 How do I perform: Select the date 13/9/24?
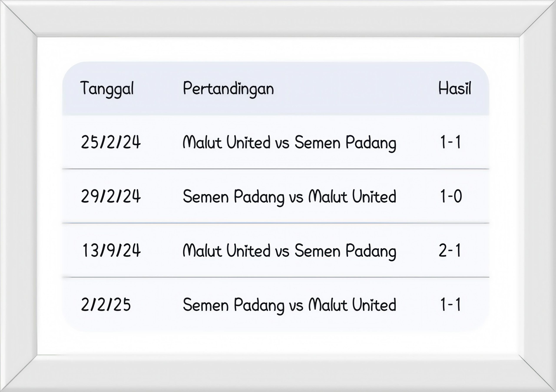[111, 250]
